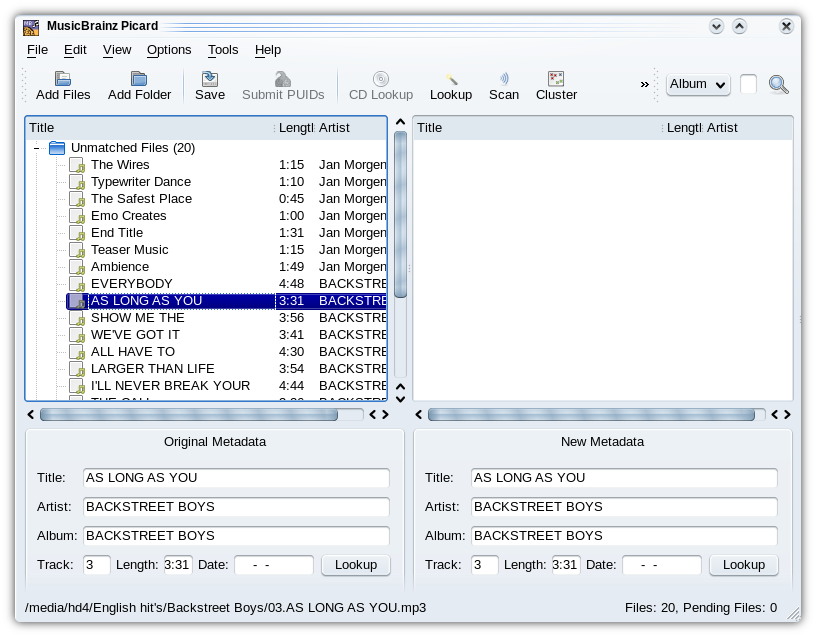Click the left pane horizontal scrollbar
This screenshot has width=816, height=637.
coord(188,414)
